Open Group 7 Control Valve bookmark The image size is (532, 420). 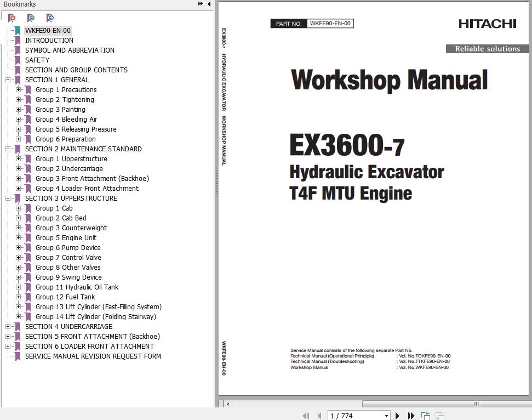tap(68, 257)
